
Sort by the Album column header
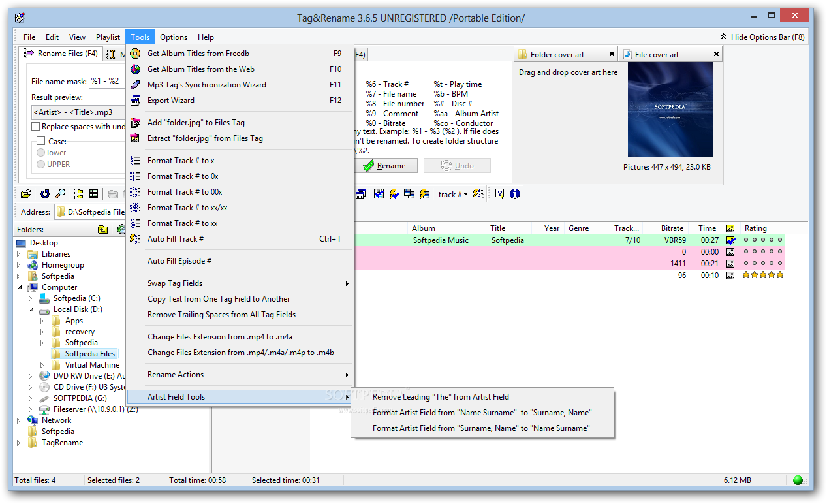[x=448, y=228]
